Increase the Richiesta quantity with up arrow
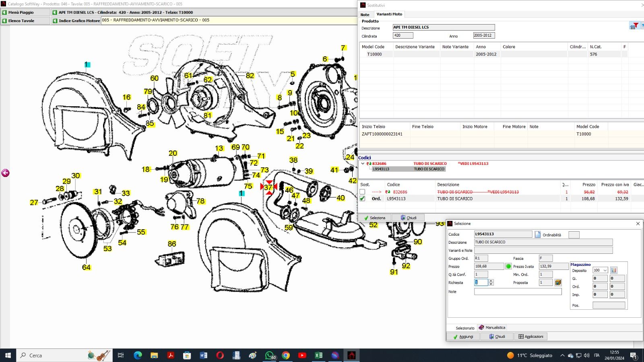This screenshot has width=644, height=362. click(491, 281)
